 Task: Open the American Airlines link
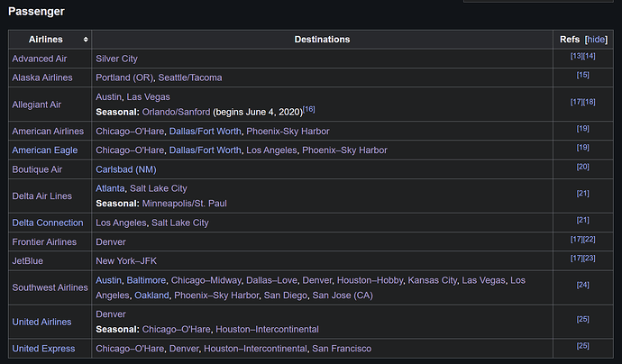48,132
